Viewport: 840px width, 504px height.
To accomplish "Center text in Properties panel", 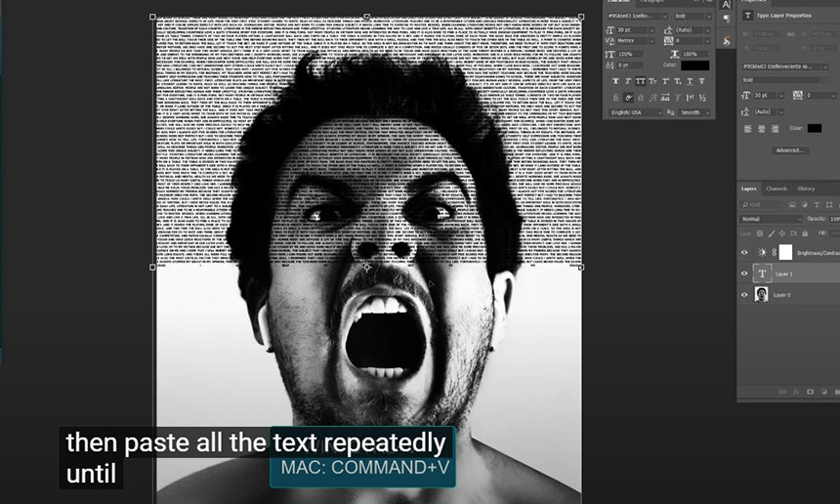I will [x=761, y=129].
